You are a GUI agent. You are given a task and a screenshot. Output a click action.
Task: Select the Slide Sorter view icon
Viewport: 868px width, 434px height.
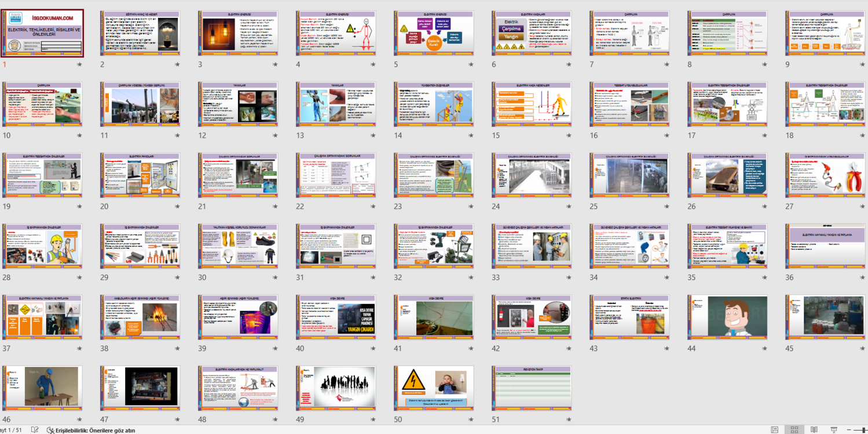coord(794,430)
